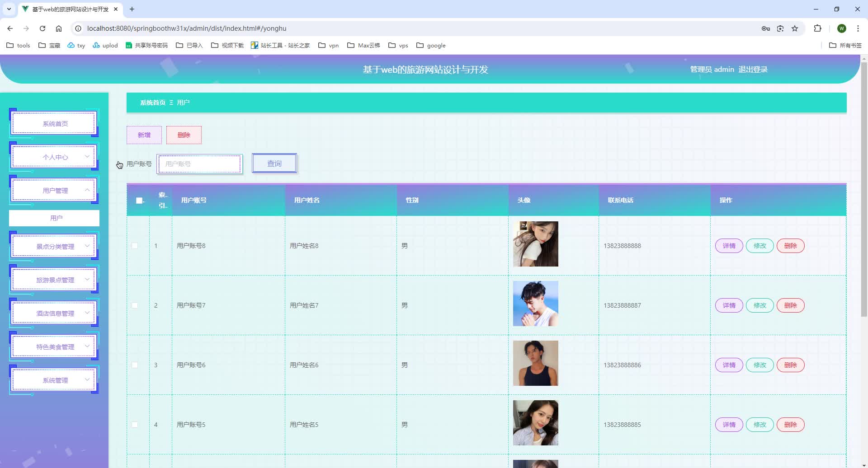Open avatar thumbnail of 用户账号7
This screenshot has height=468, width=868.
(535, 304)
